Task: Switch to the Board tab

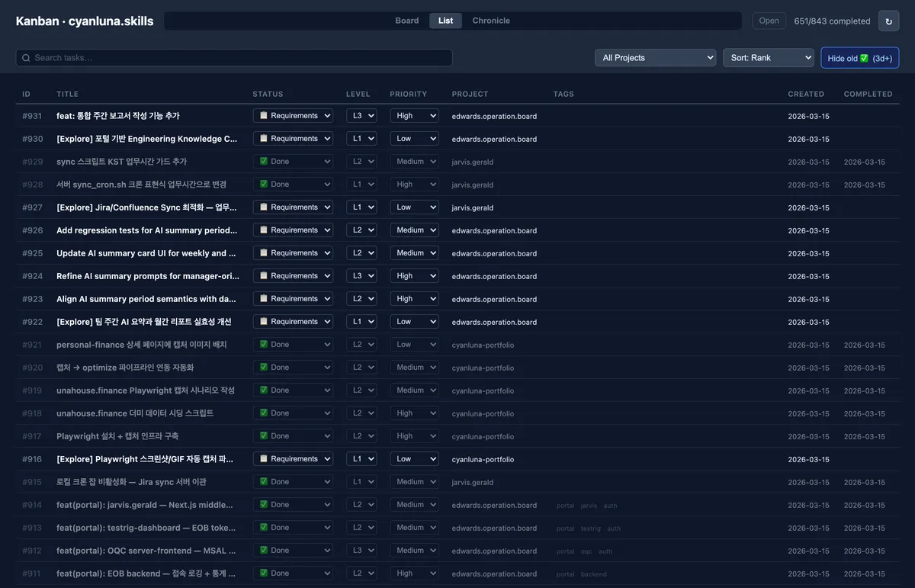Action: point(406,21)
